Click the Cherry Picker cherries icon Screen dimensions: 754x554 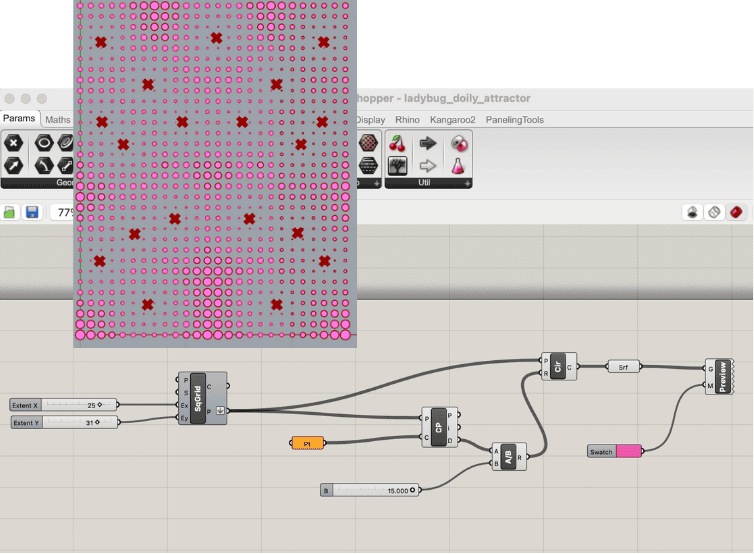coord(398,144)
